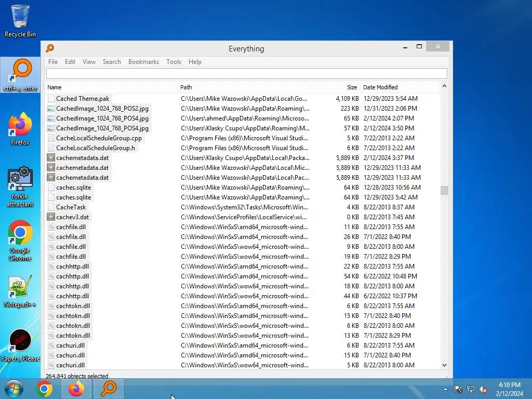Image resolution: width=532 pixels, height=399 pixels.
Task: Sort results by Name column header
Action: [x=112, y=87]
